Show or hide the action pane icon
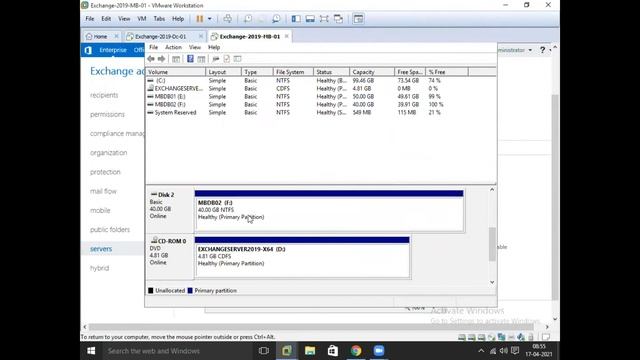Image resolution: width=640 pixels, height=360 pixels. click(x=201, y=59)
